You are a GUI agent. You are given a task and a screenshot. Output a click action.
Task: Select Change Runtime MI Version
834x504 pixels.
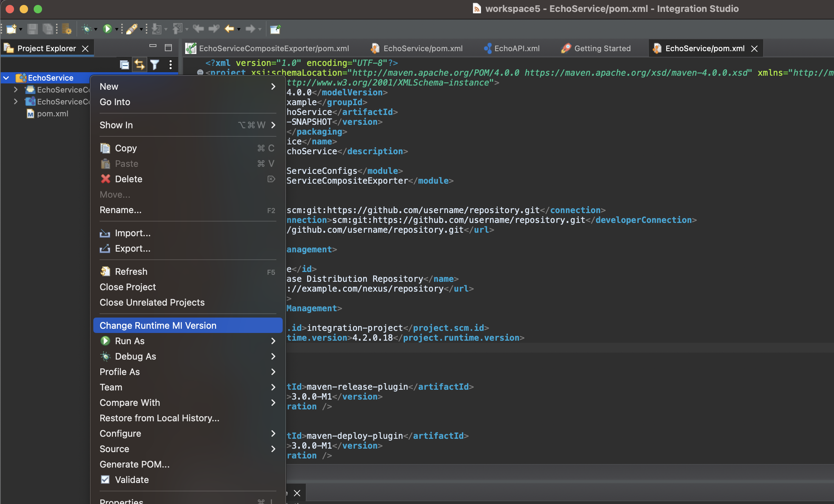pyautogui.click(x=188, y=325)
